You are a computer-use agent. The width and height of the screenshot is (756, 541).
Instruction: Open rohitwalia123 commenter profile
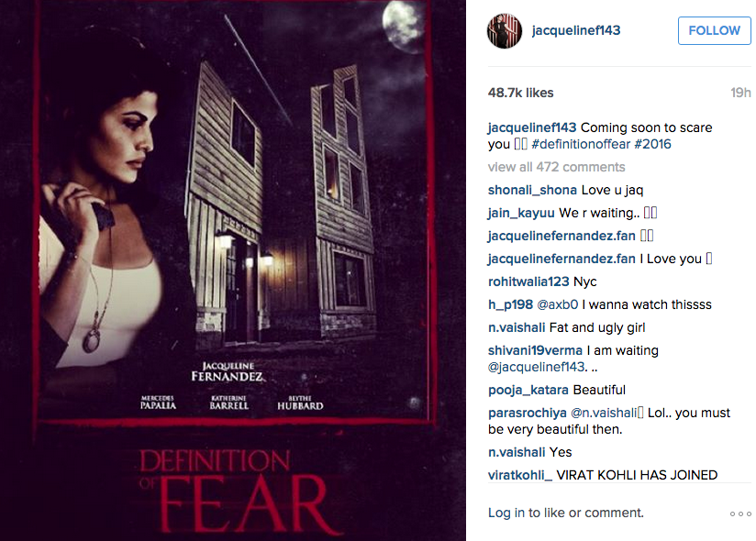coord(528,282)
